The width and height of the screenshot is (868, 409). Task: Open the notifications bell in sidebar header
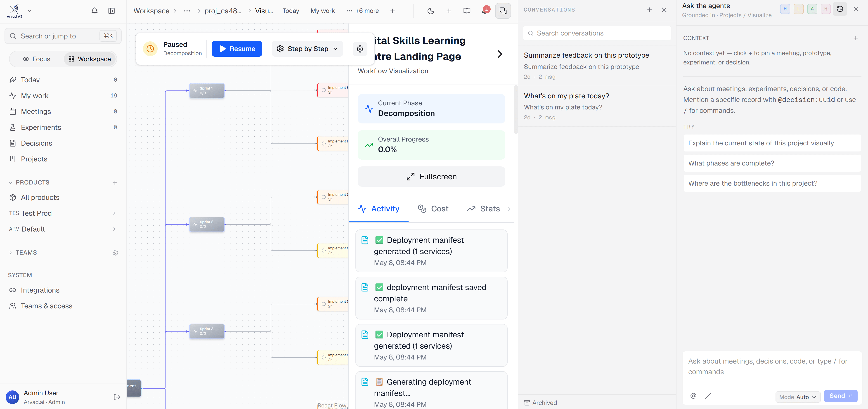tap(94, 11)
